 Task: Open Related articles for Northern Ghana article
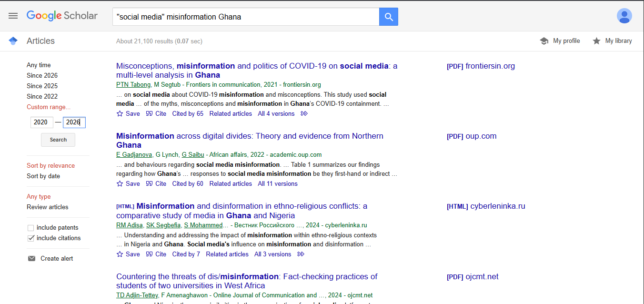click(231, 183)
